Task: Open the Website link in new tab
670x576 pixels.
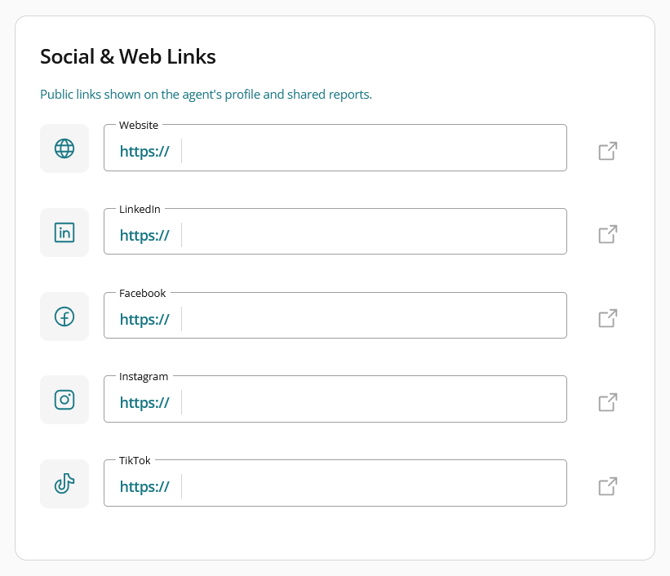Action: (608, 151)
